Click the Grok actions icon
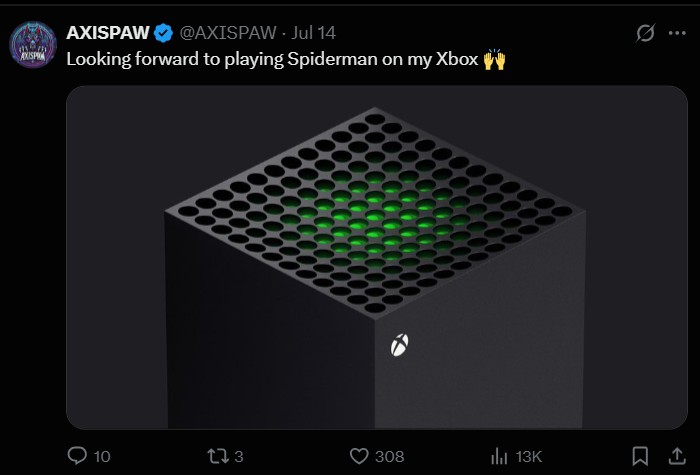The height and width of the screenshot is (475, 700). click(x=646, y=33)
